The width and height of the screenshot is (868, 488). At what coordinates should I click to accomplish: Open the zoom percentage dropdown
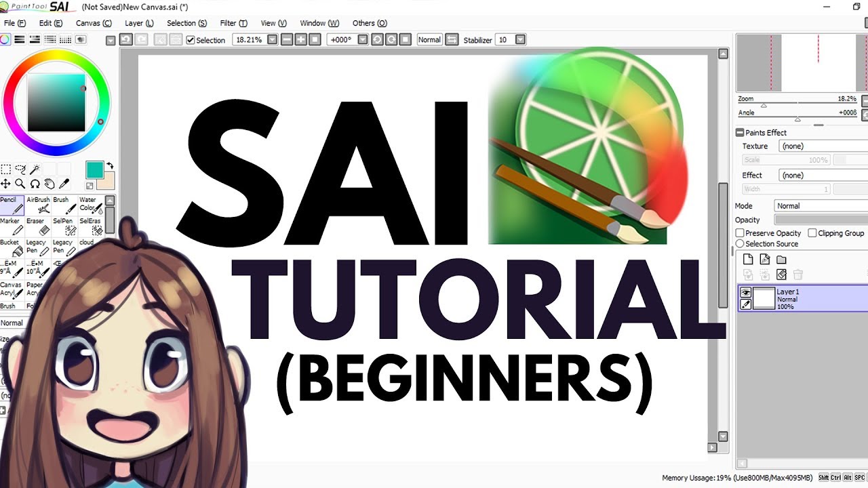[x=273, y=40]
